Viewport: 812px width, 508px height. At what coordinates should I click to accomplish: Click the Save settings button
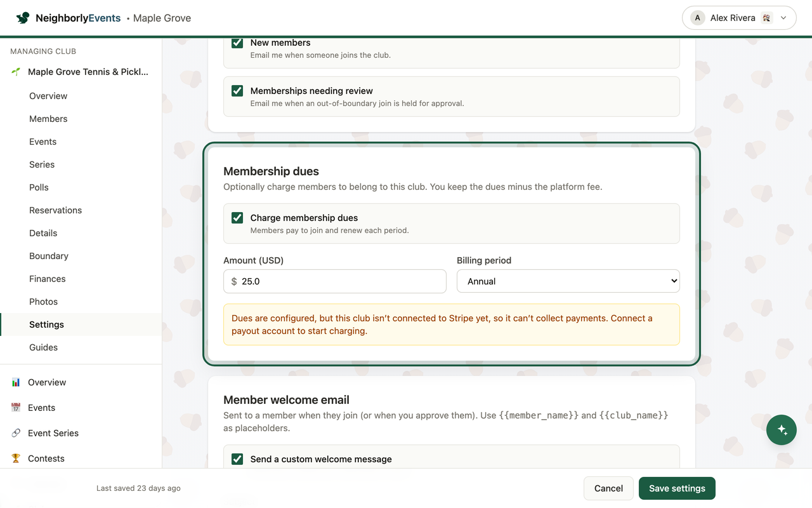pyautogui.click(x=677, y=488)
